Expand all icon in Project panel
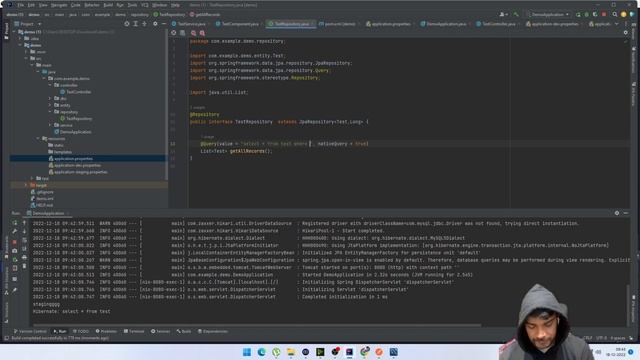This screenshot has height=360, width=640. coord(136,24)
